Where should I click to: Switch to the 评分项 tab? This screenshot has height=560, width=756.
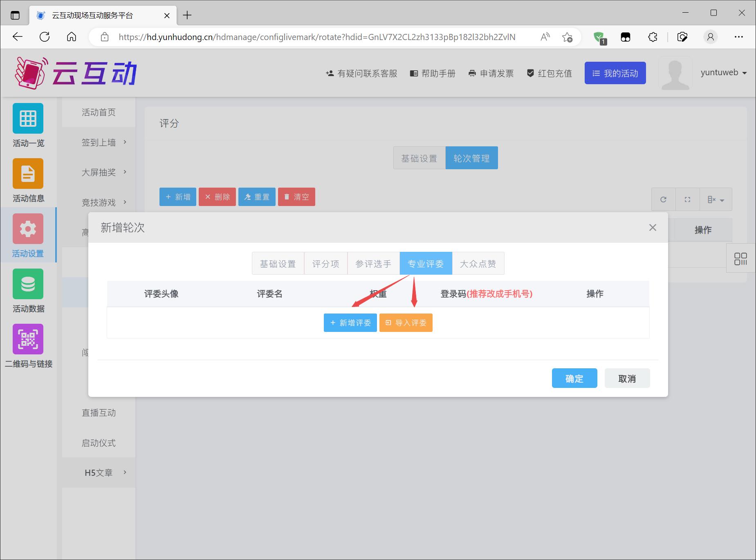click(325, 264)
